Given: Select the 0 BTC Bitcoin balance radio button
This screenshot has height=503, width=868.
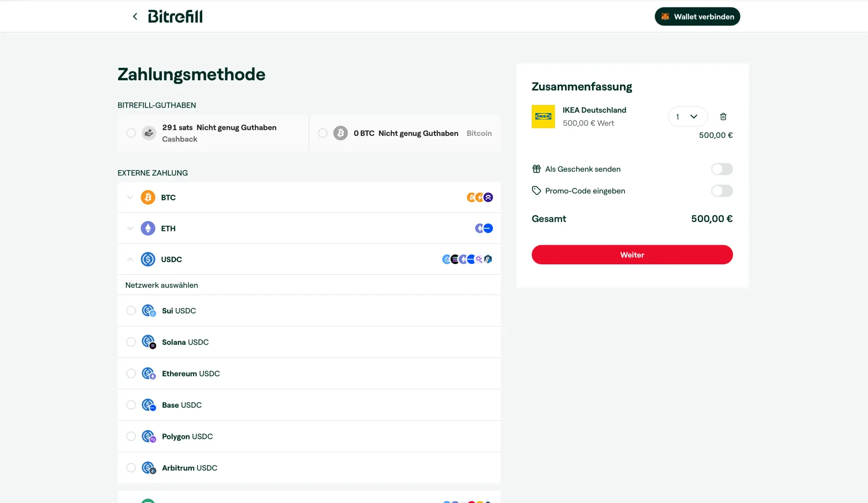Looking at the screenshot, I should click(x=322, y=133).
